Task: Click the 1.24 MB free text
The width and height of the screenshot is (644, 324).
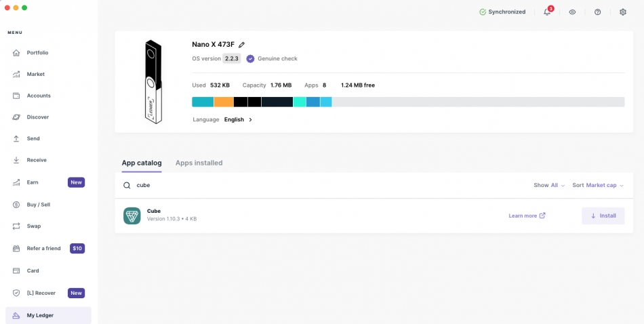Action: 358,85
